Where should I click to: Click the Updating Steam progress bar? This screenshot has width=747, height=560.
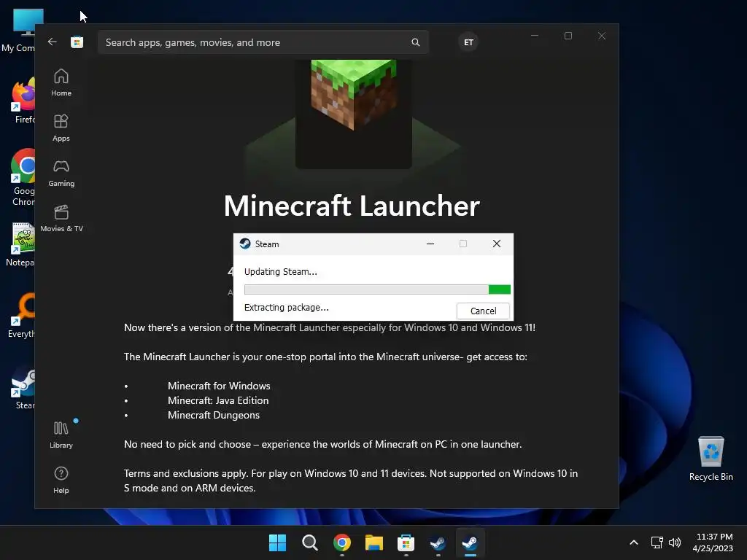tap(377, 289)
